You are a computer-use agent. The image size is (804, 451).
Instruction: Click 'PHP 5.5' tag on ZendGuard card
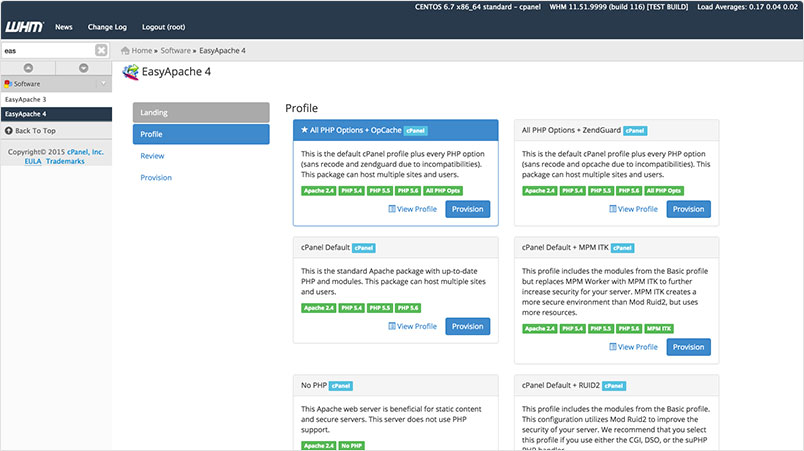(600, 191)
